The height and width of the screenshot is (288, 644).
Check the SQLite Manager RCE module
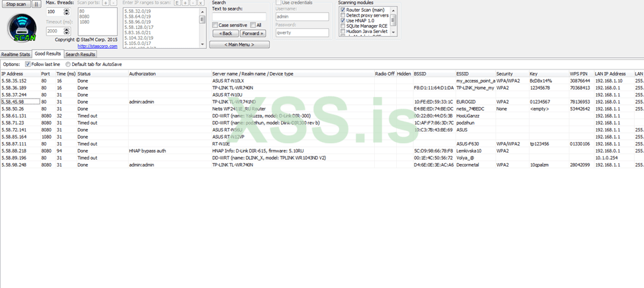[x=343, y=26]
